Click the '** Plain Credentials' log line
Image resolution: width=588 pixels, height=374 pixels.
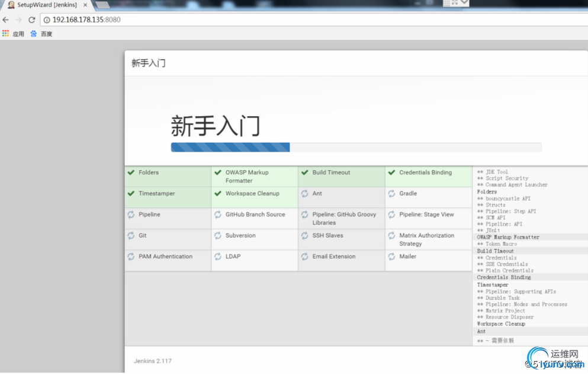(505, 270)
